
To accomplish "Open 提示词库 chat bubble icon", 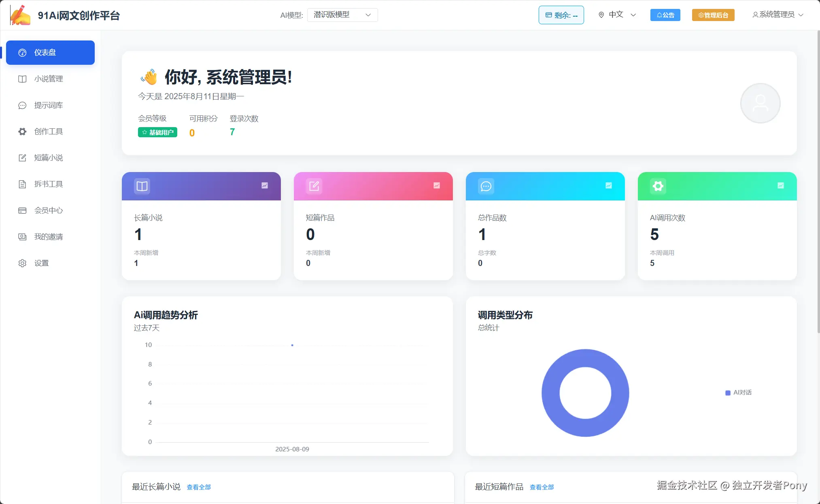I will 22,105.
